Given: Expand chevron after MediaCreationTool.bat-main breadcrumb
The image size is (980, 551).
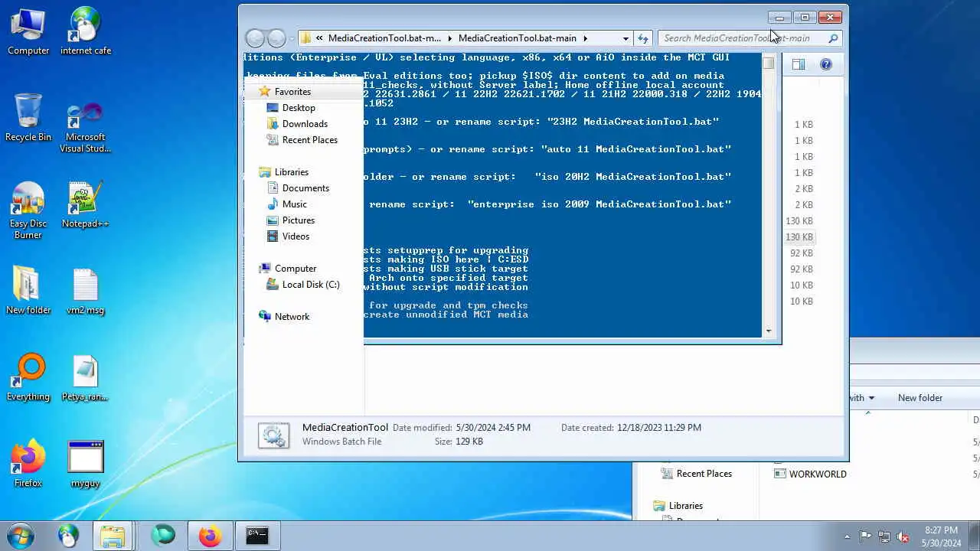Looking at the screenshot, I should coord(585,38).
